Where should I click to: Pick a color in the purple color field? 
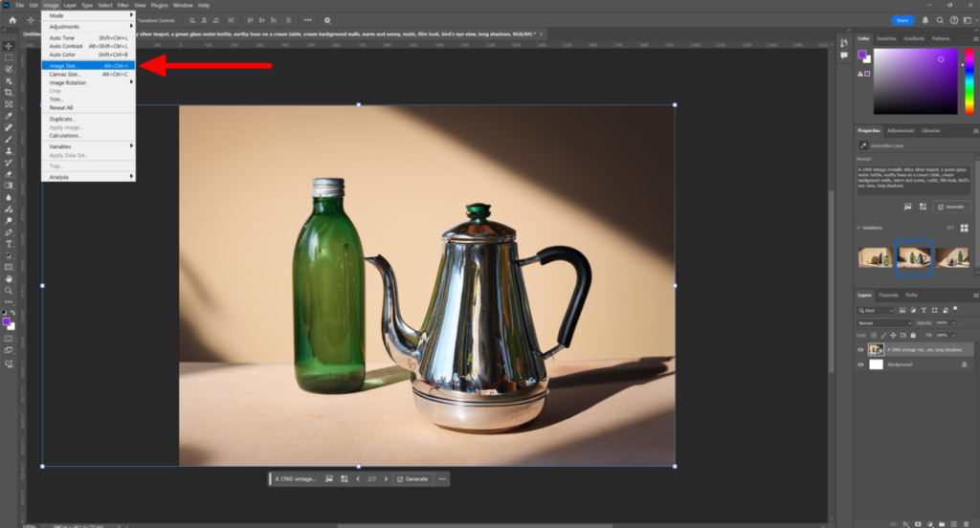pyautogui.click(x=915, y=81)
